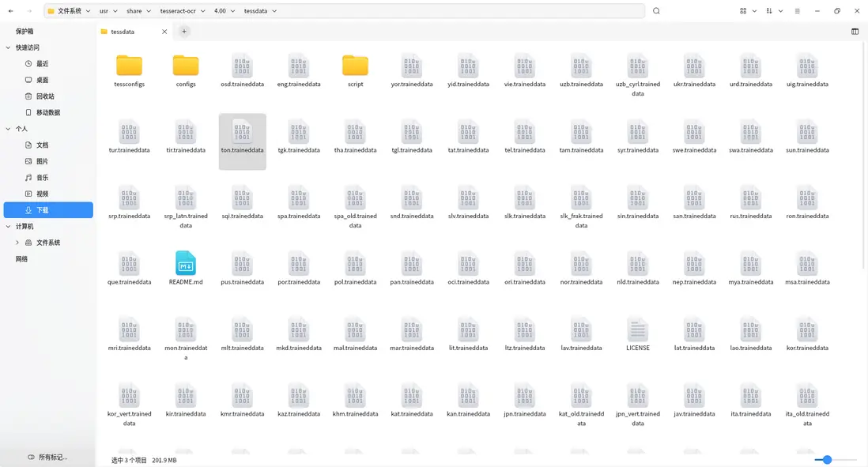Click status text 选中 3 个项目
Viewport: 868px width, 467px height.
[x=129, y=460]
